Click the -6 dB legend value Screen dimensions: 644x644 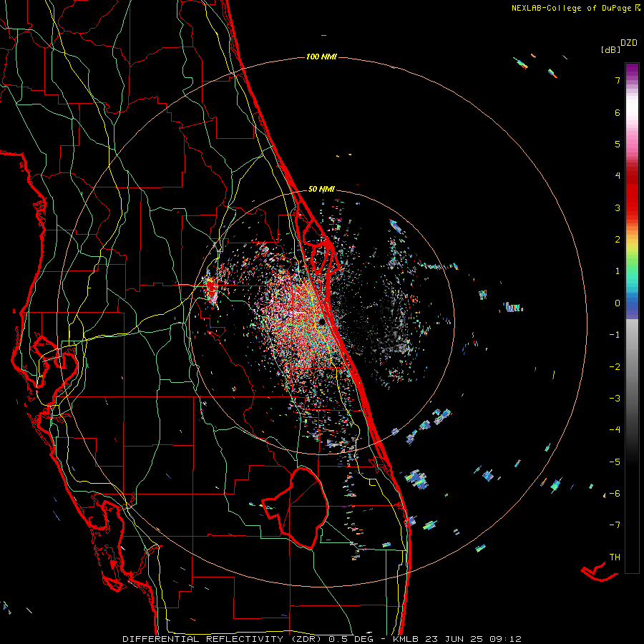(x=615, y=494)
